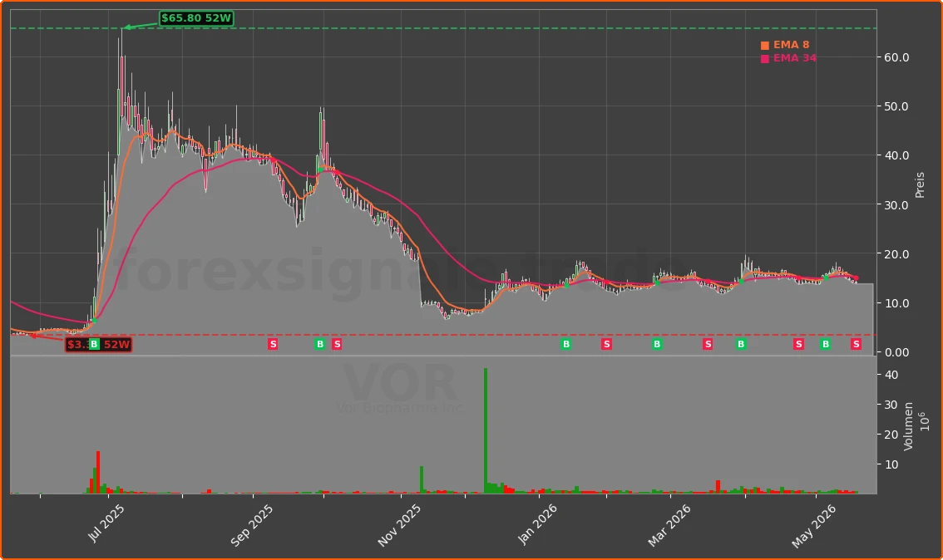Click the EMA 34 legend label
The width and height of the screenshot is (943, 560).
click(795, 58)
